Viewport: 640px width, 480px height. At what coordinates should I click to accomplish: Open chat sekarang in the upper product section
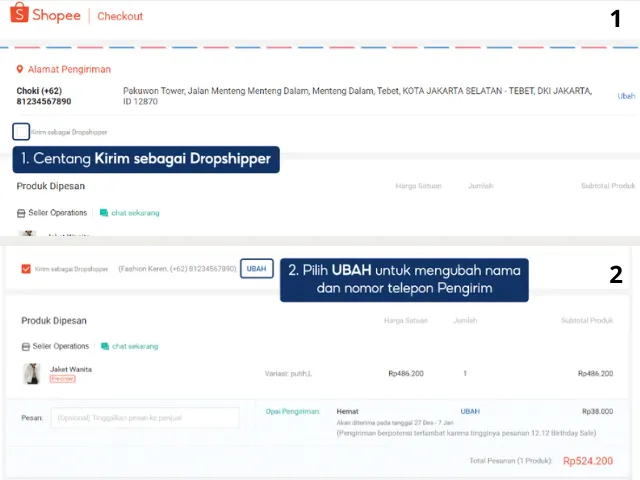tap(135, 213)
